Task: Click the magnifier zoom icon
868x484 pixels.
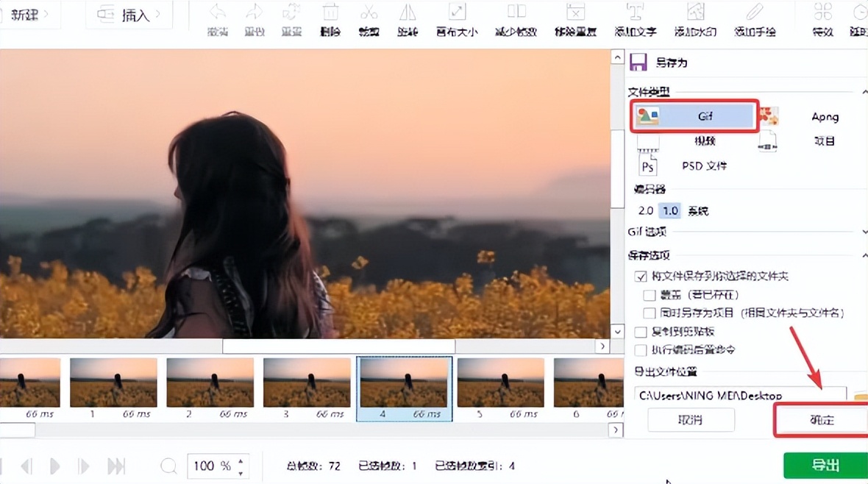Action: tap(168, 466)
